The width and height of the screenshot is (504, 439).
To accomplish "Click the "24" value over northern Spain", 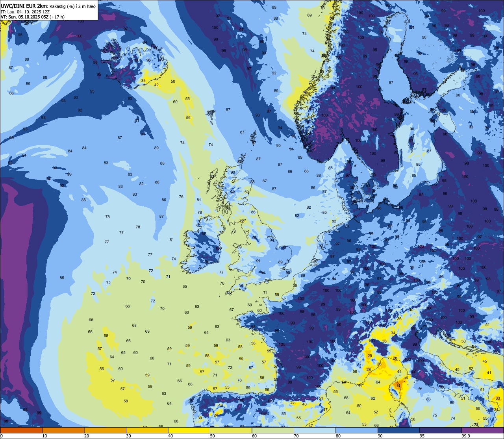I will tap(216, 415).
